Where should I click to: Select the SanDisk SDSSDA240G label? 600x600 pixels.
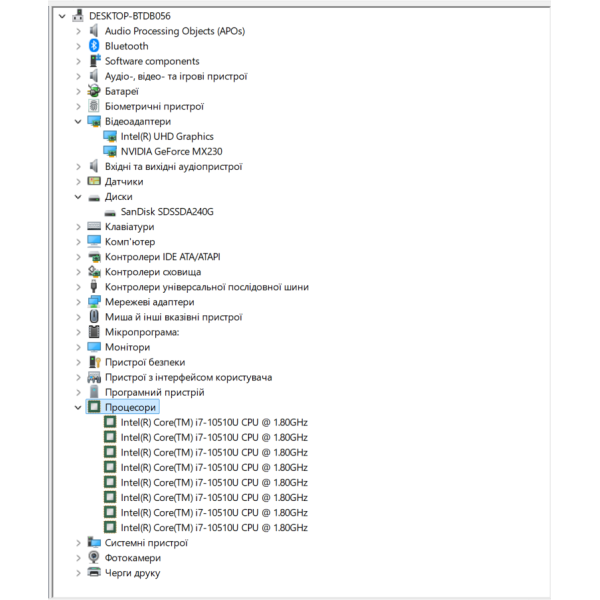(167, 212)
